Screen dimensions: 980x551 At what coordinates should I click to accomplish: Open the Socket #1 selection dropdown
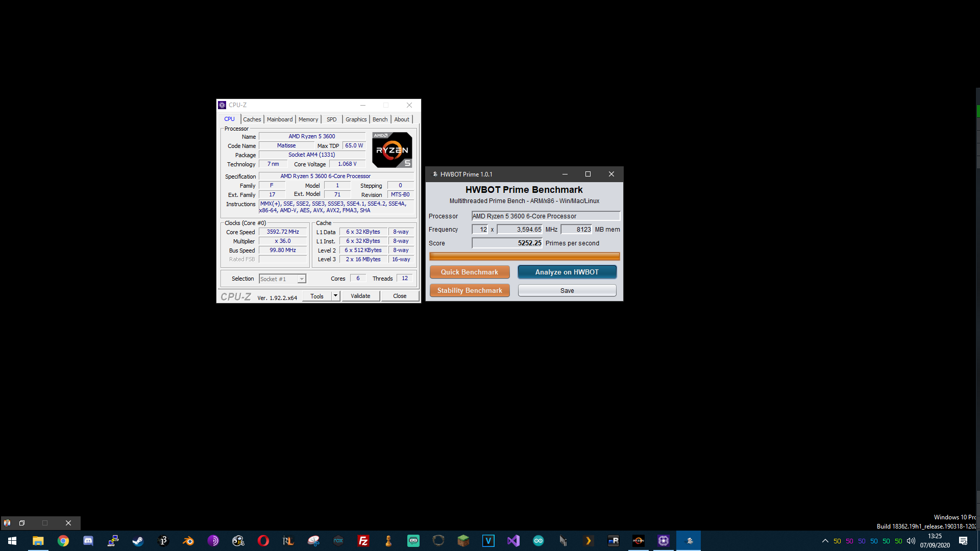282,279
